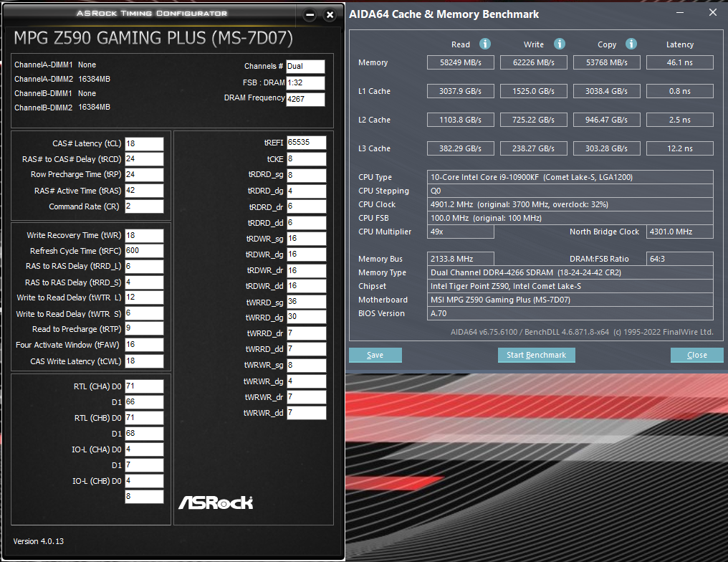
Task: Click the CAS Write Latency (tCWL) field
Action: 145,361
